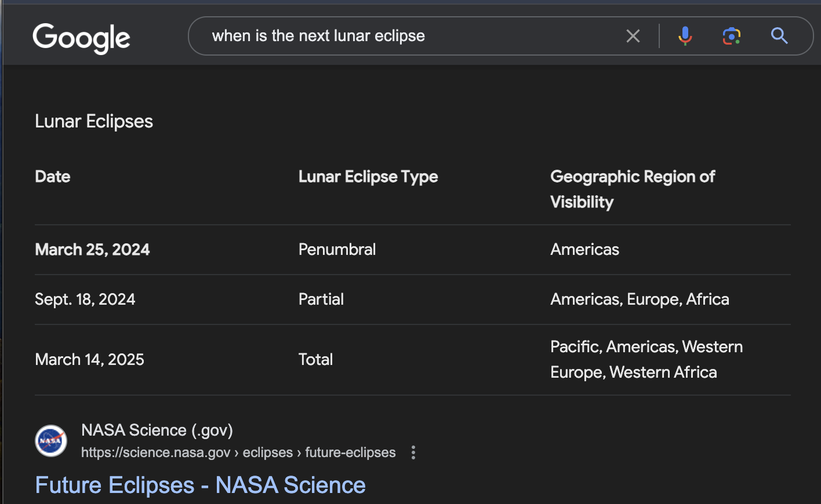The image size is (821, 504).
Task: Click the Google logo to return home
Action: 81,38
